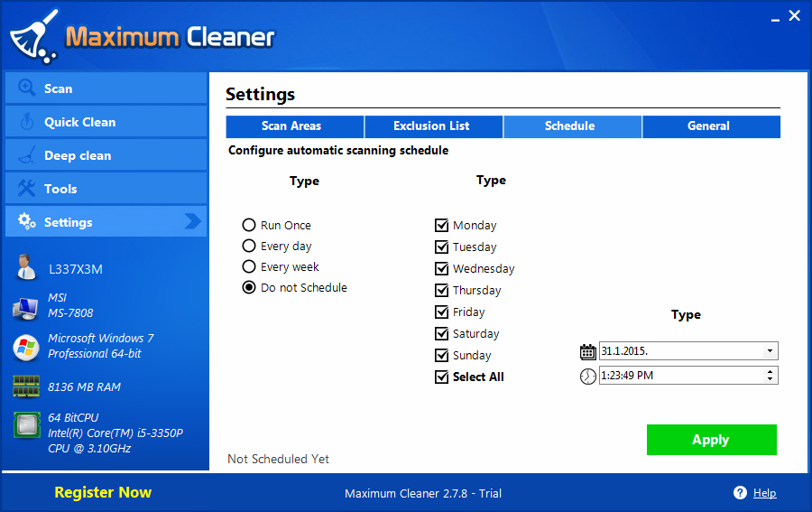Viewport: 812px width, 512px height.
Task: Switch to the General tab
Action: (x=711, y=126)
